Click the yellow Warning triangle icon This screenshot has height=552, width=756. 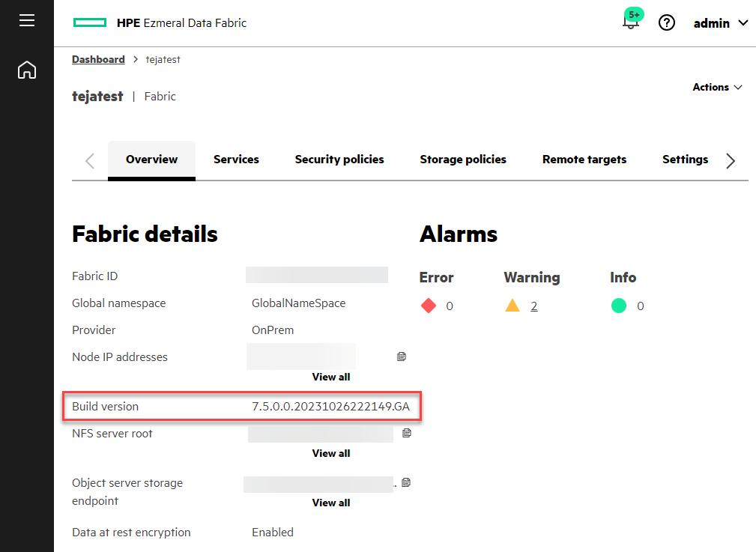coord(512,305)
